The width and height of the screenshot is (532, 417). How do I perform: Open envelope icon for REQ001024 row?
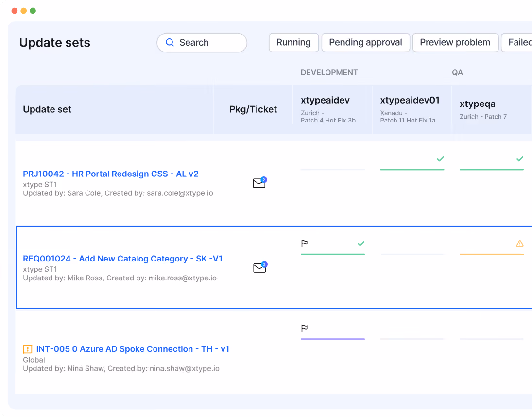(x=260, y=267)
